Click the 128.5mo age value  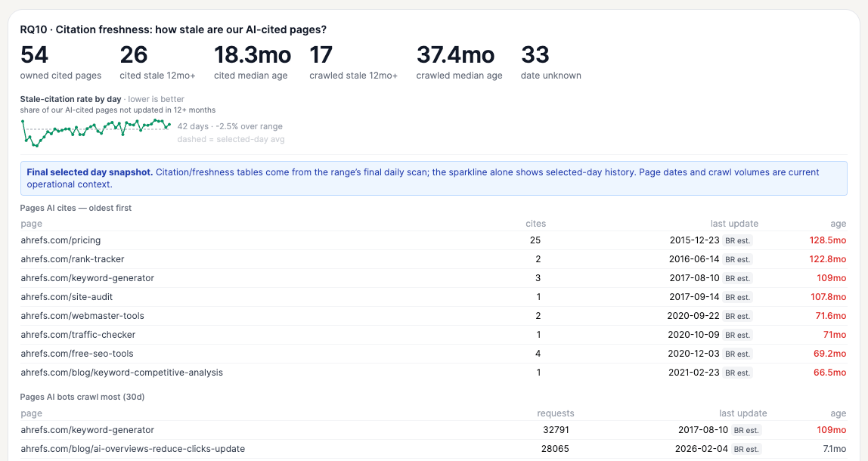click(x=828, y=240)
